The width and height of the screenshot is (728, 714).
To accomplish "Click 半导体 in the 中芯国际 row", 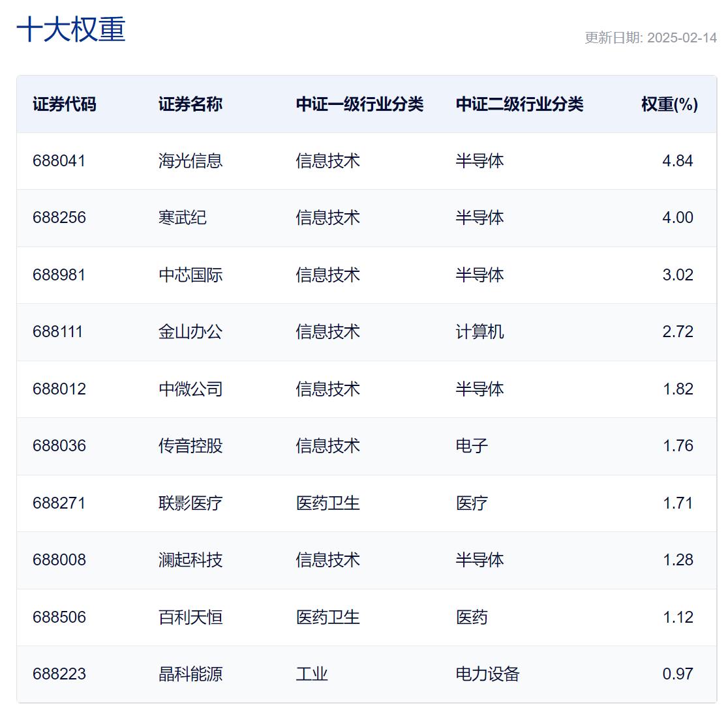I will pyautogui.click(x=479, y=275).
